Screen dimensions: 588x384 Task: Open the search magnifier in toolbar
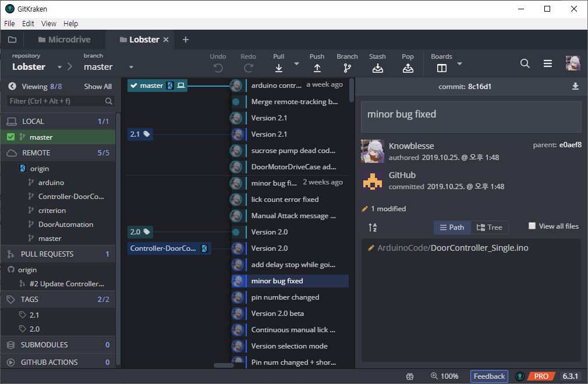click(525, 63)
